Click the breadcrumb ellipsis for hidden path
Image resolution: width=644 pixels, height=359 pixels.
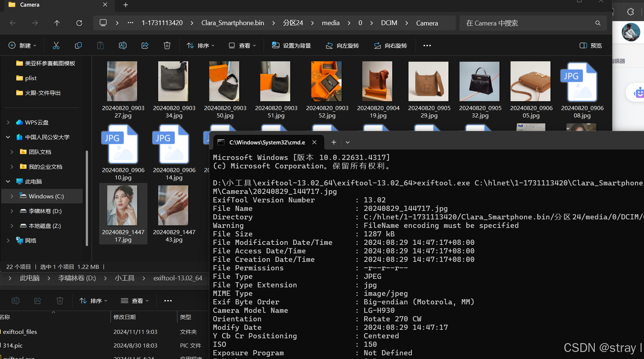131,23
